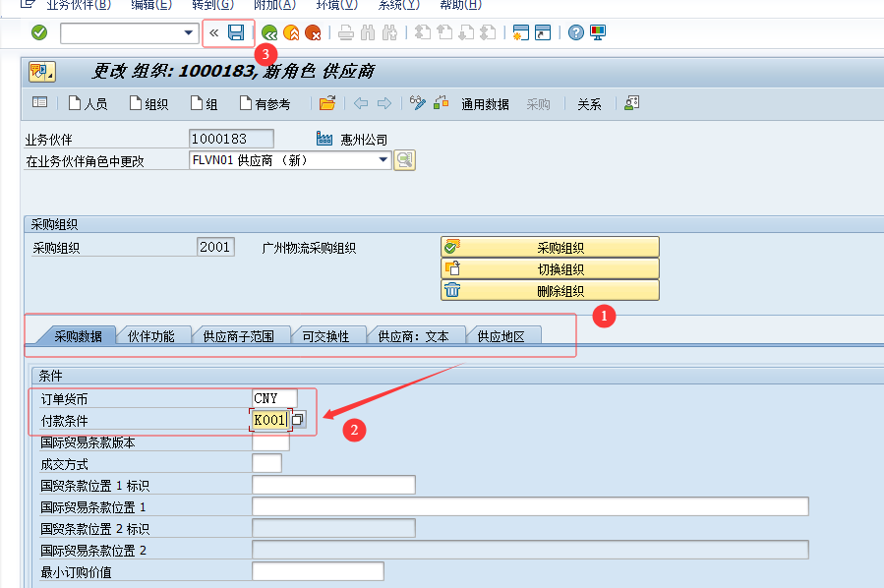884x588 pixels.
Task: Click the open folder icon in toolbar
Action: (x=327, y=103)
